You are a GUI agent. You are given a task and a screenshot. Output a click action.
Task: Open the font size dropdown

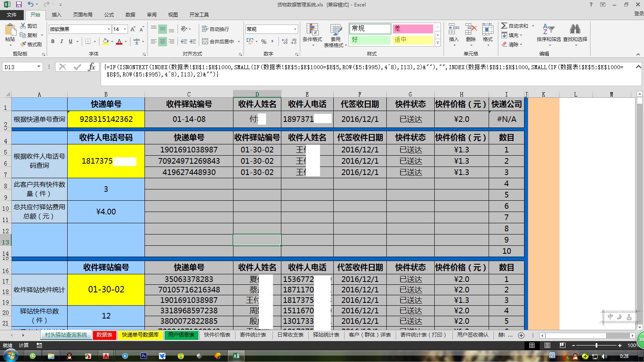[125, 29]
